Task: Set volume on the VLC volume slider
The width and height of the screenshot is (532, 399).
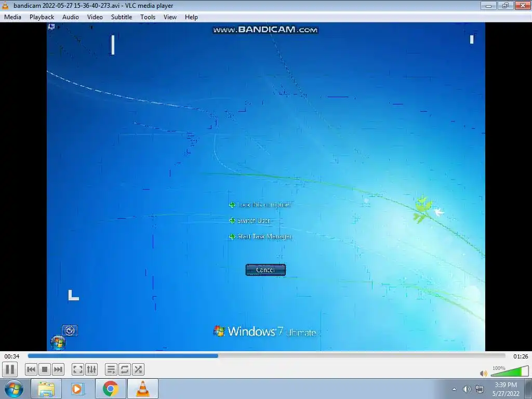Action: pyautogui.click(x=509, y=371)
